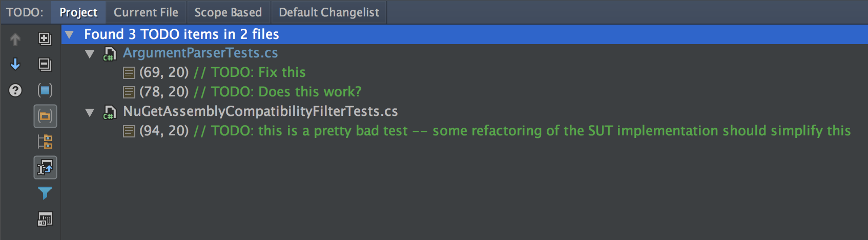Collapse the Found 3 TODO items root node

[70, 34]
